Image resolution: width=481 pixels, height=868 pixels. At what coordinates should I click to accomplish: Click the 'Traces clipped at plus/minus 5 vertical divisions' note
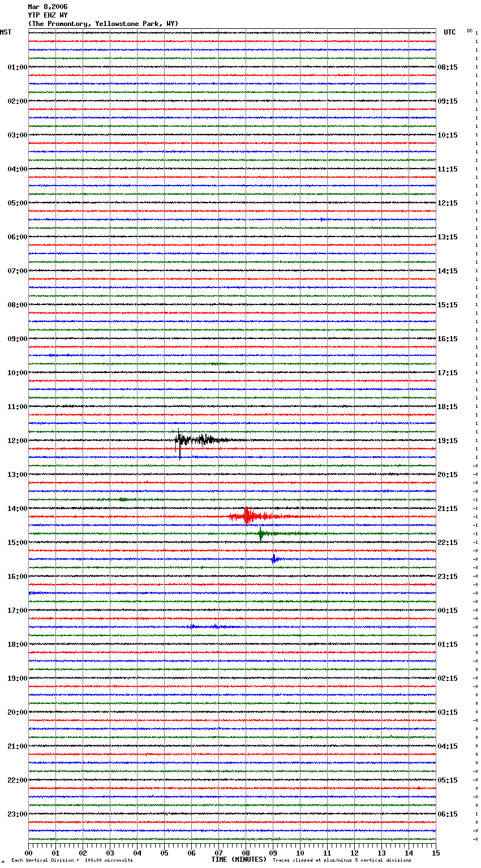[342, 860]
